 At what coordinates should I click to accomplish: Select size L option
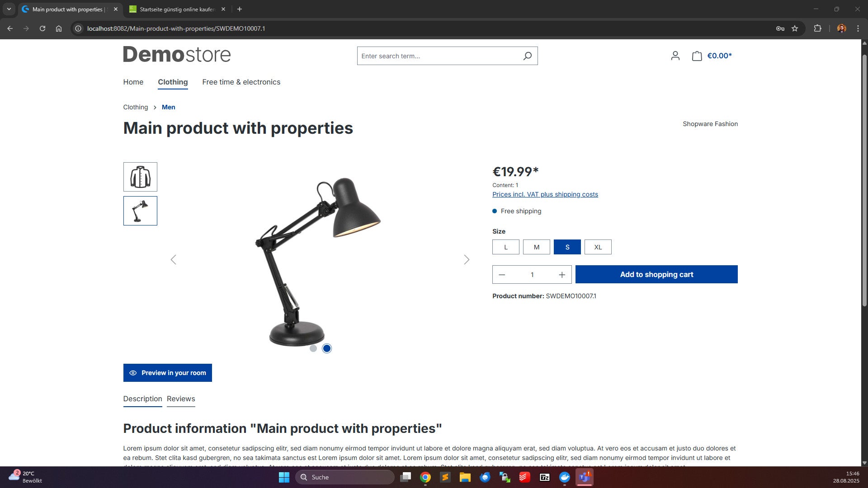click(x=506, y=247)
